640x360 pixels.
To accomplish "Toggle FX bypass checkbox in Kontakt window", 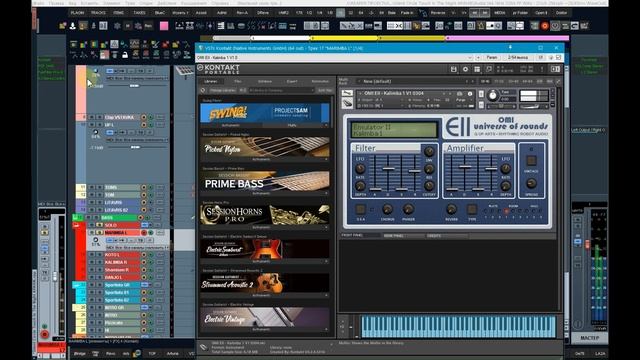I will [x=558, y=58].
